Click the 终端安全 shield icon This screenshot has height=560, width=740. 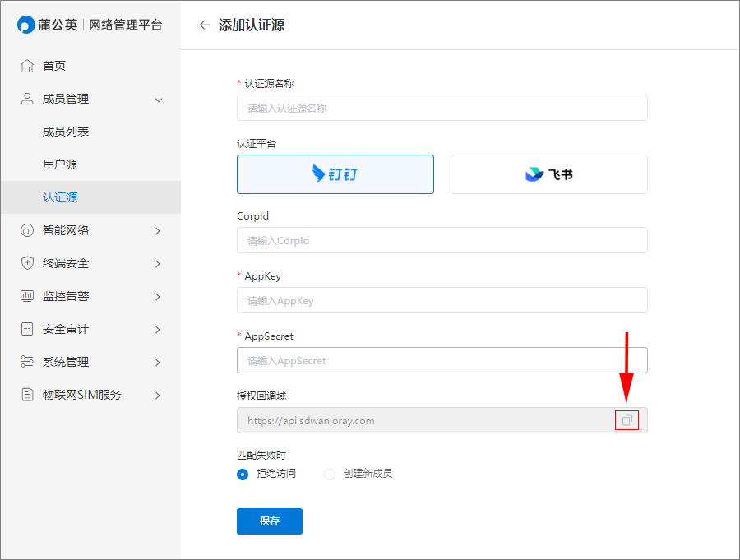tap(27, 263)
